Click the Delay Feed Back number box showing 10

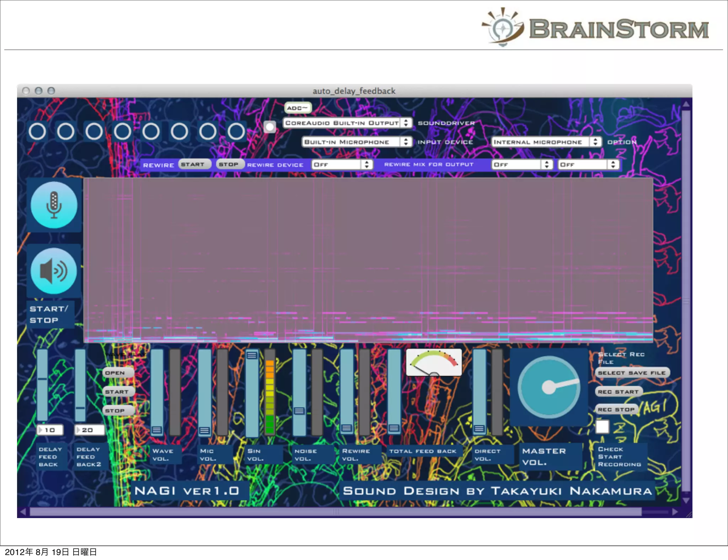50,430
